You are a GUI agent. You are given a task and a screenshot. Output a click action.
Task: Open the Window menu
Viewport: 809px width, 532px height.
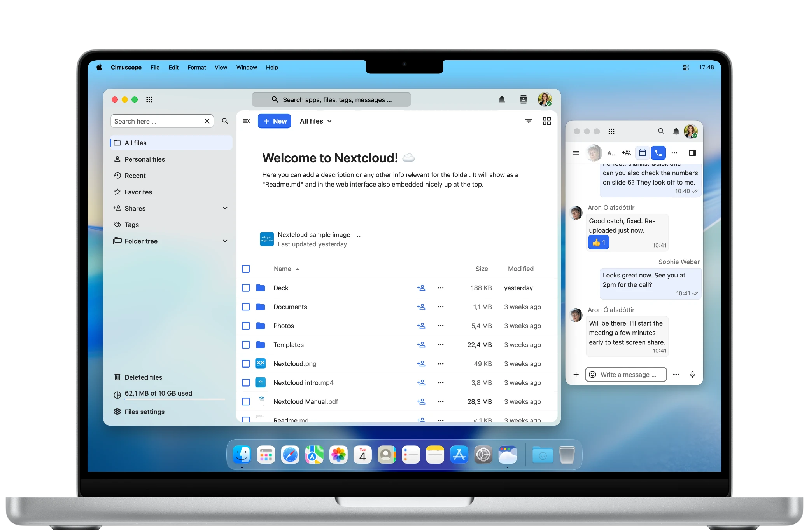click(247, 67)
